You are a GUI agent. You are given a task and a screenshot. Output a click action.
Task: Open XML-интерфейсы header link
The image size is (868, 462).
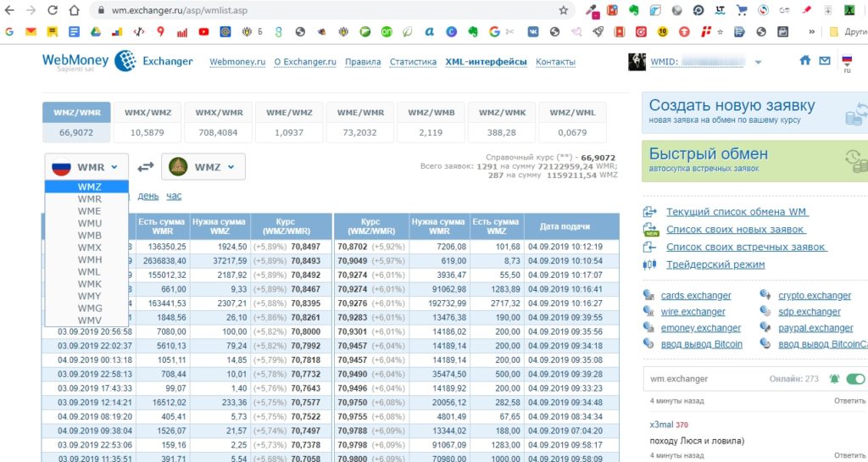tap(486, 62)
